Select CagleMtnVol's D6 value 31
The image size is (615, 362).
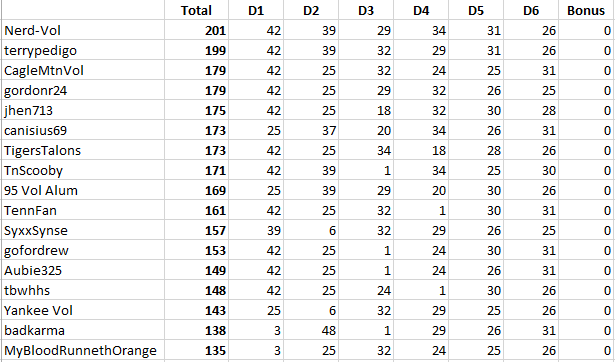(x=531, y=70)
